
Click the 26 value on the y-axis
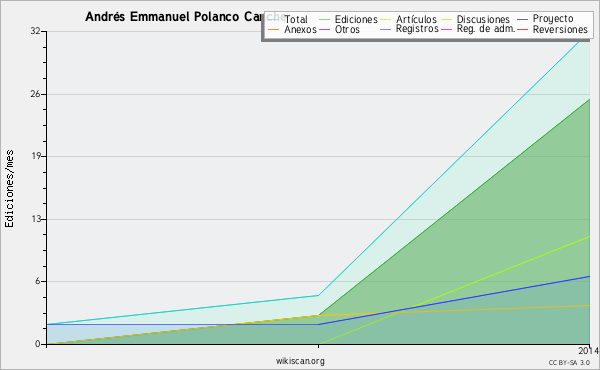tap(36, 94)
